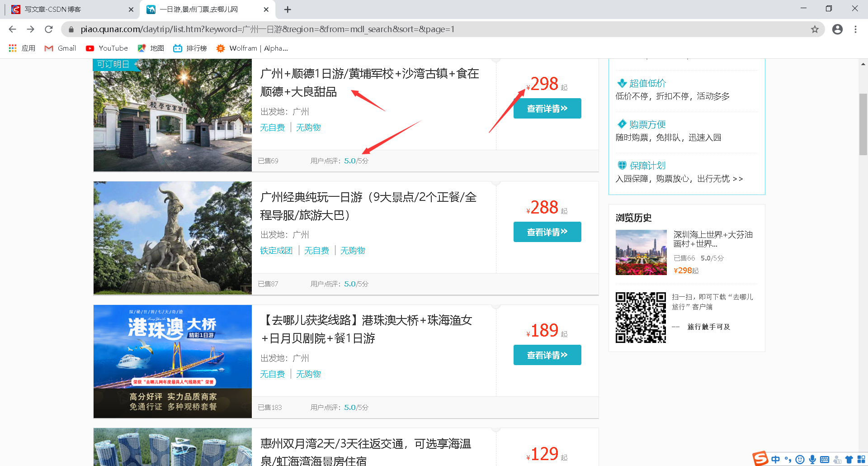Image resolution: width=868 pixels, height=466 pixels.
Task: Open the 应用 apps bookmark
Action: (x=22, y=48)
